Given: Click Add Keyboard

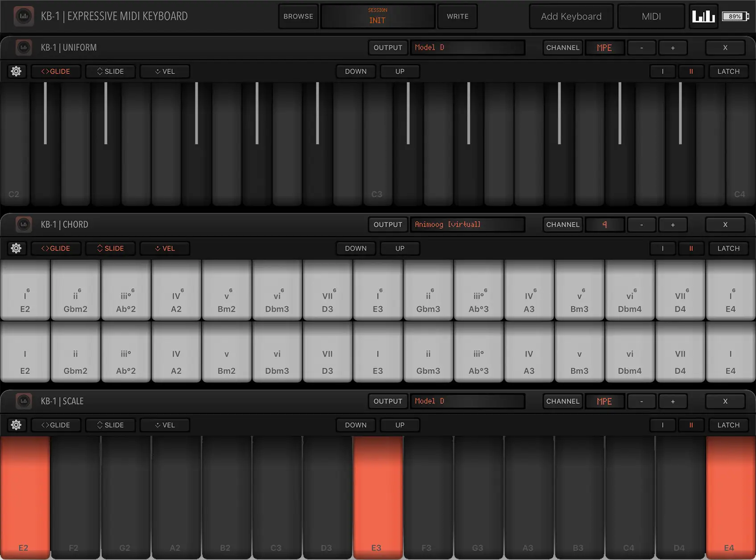Looking at the screenshot, I should tap(571, 17).
